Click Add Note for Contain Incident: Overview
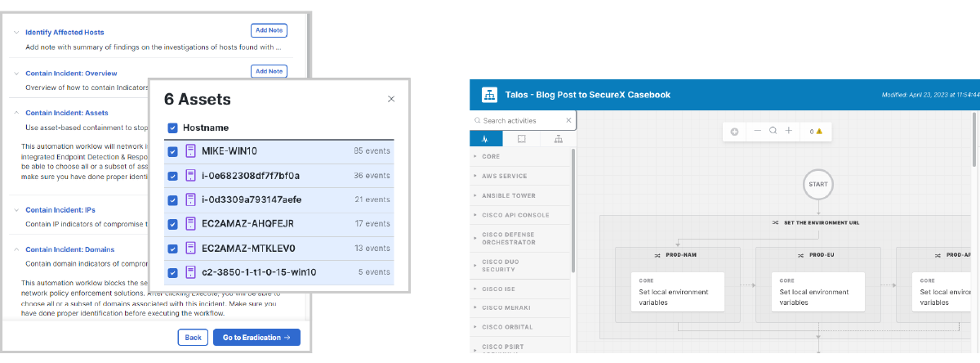980x363 pixels. 269,71
